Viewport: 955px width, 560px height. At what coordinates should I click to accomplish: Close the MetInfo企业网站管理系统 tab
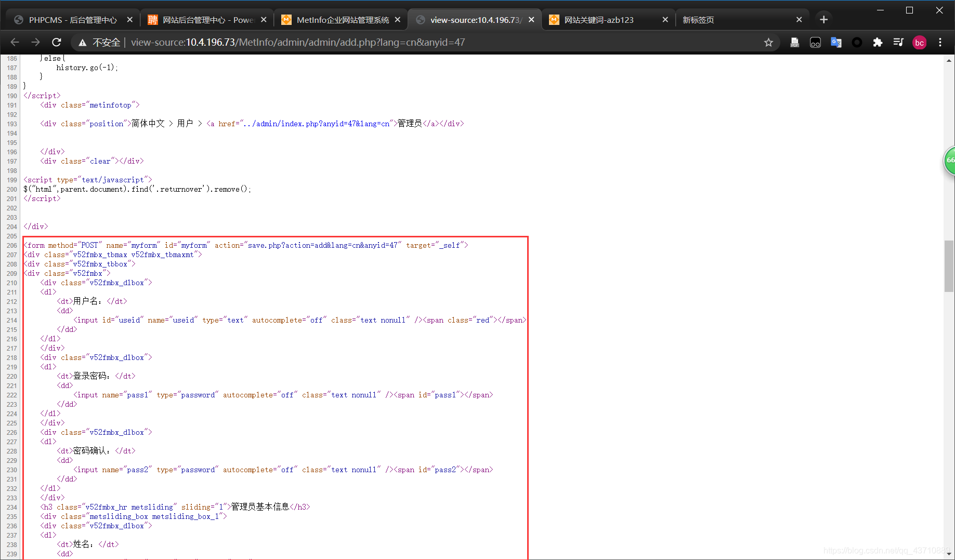[x=398, y=20]
